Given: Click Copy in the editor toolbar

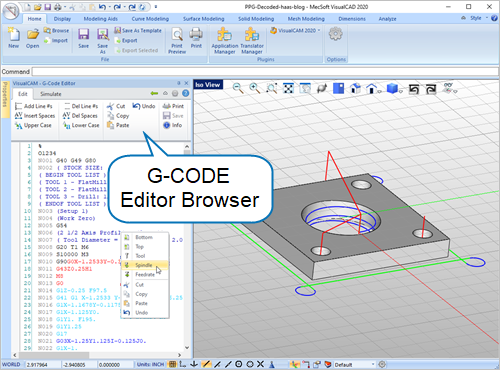Looking at the screenshot, I should [118, 116].
